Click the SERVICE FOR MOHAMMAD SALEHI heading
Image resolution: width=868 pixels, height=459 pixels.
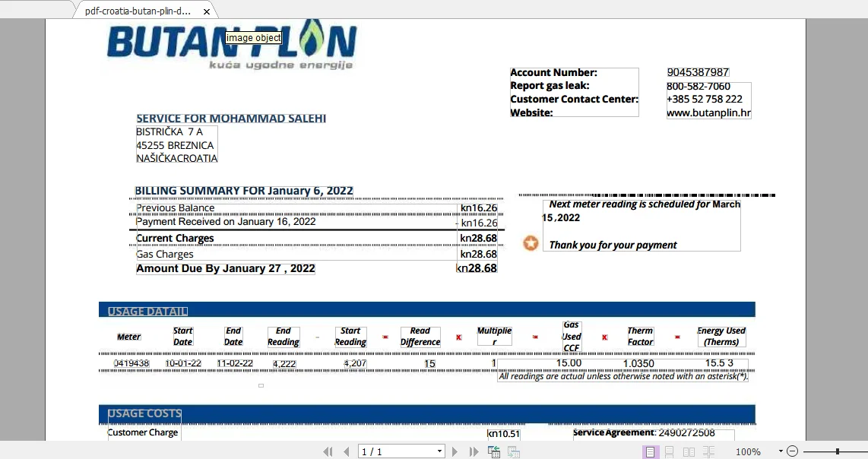(231, 119)
